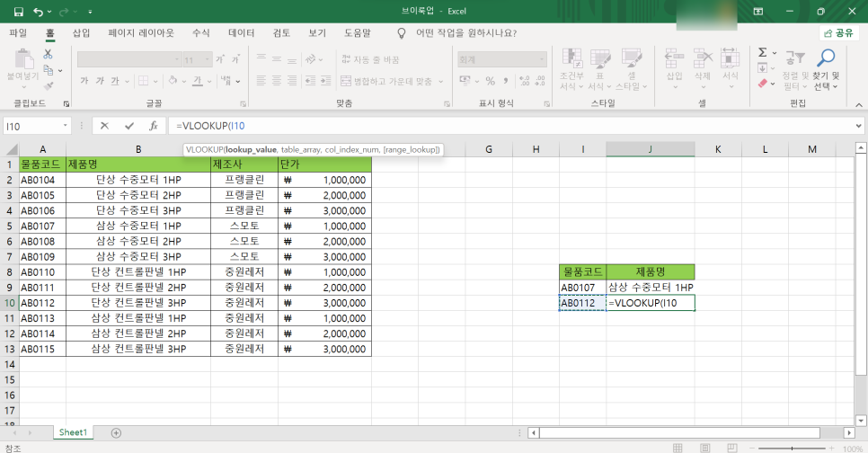Activate the Format Painter brush
868x453 pixels.
49,86
